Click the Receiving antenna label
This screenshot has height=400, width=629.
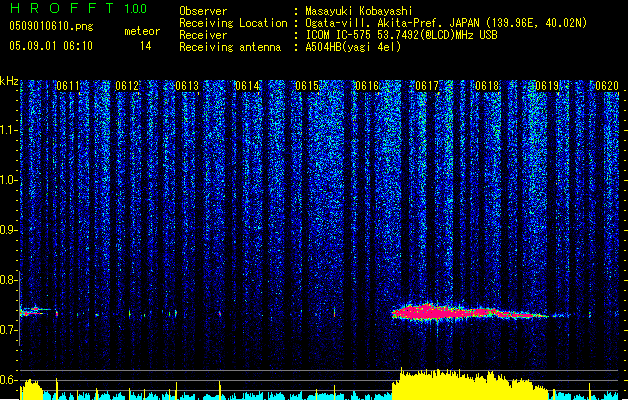pyautogui.click(x=230, y=47)
